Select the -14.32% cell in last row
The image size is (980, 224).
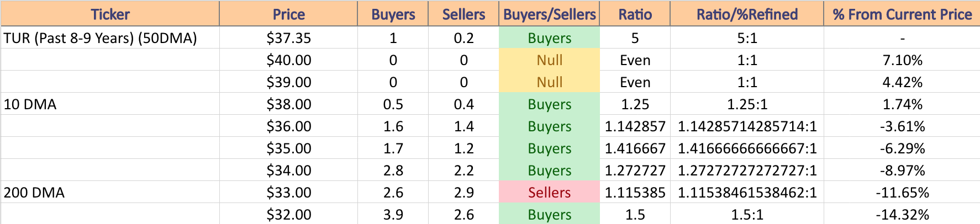(x=902, y=214)
